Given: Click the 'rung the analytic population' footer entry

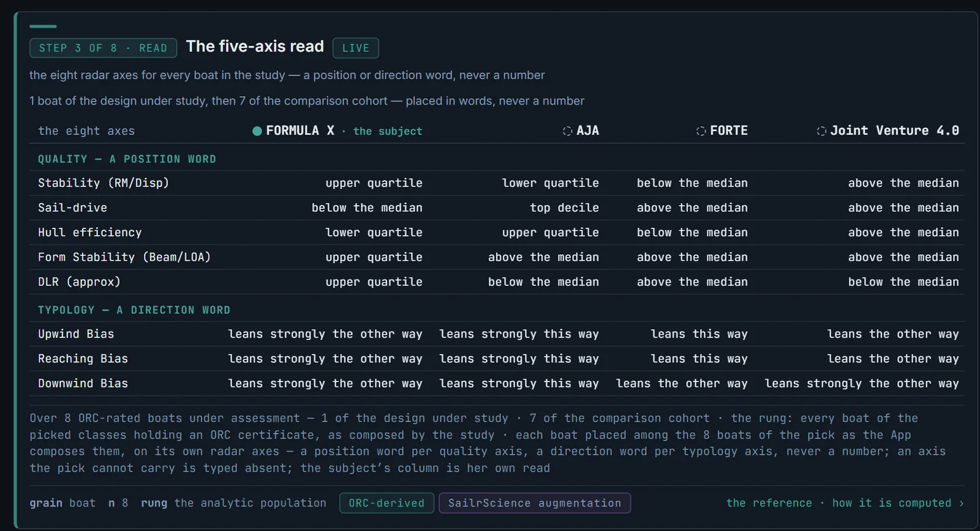Looking at the screenshot, I should pos(233,503).
